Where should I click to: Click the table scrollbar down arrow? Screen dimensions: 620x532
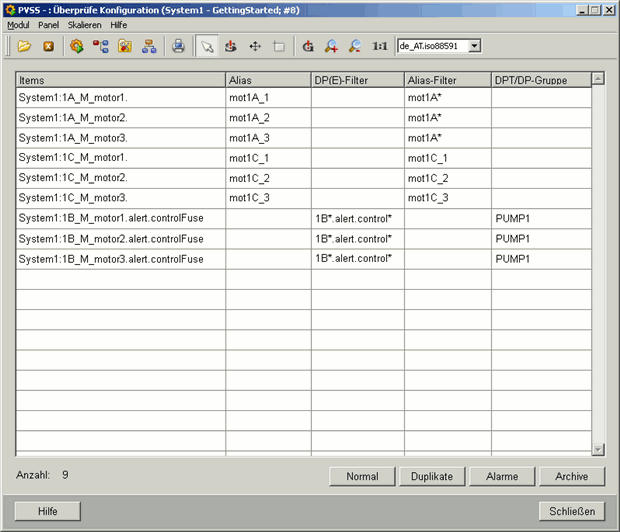[x=598, y=450]
